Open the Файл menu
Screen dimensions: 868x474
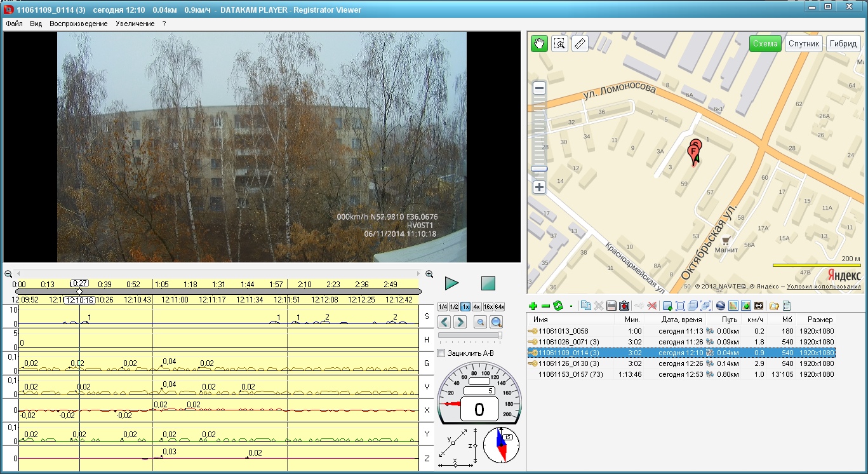14,24
